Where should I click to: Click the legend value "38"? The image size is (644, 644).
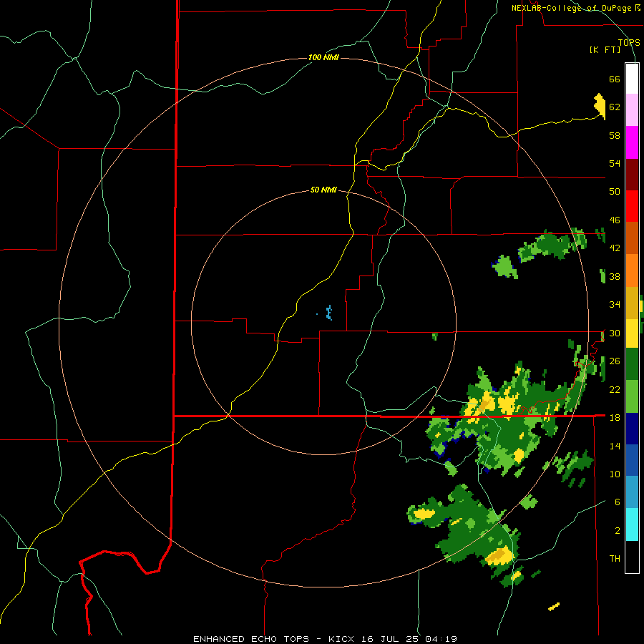click(x=615, y=277)
